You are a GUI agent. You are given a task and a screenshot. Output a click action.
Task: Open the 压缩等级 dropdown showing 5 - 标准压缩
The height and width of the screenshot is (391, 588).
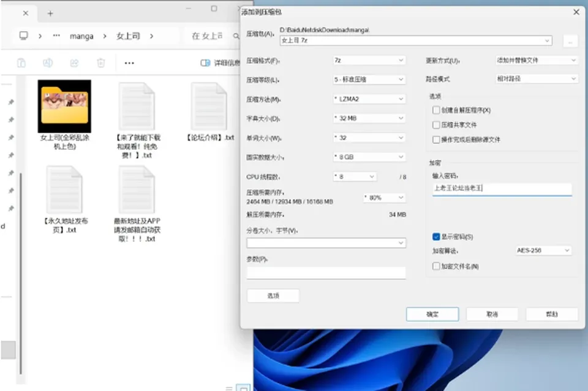(369, 80)
